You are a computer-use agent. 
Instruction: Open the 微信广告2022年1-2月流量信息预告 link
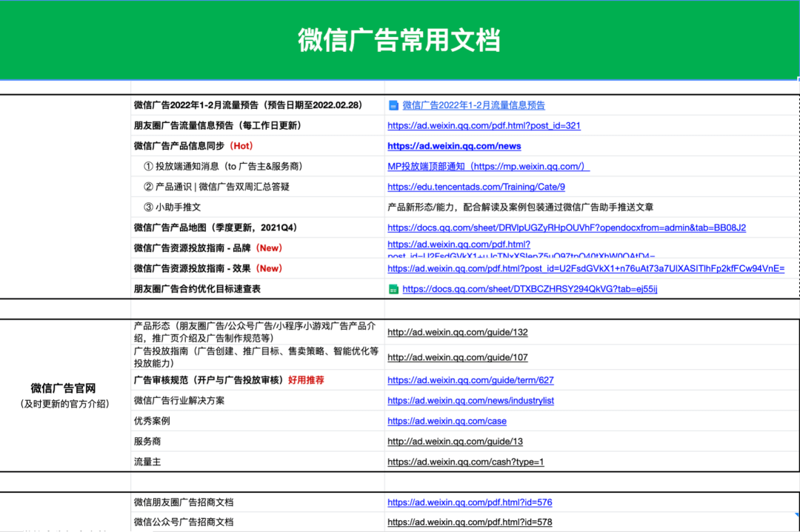coord(473,105)
